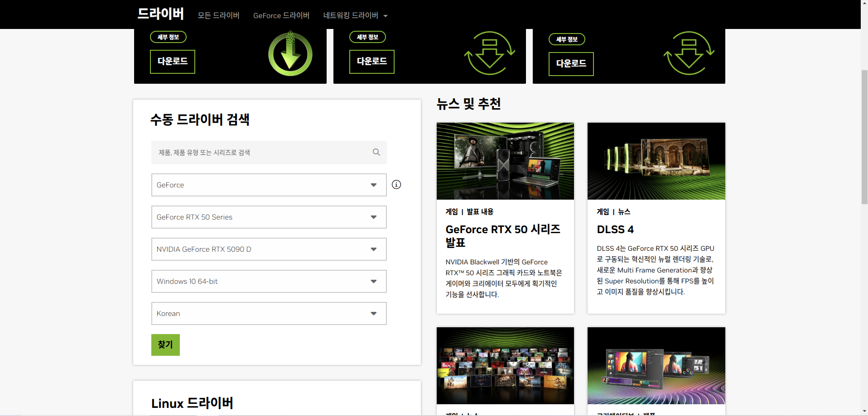Click 다운로드 button in the first card

pyautogui.click(x=173, y=62)
